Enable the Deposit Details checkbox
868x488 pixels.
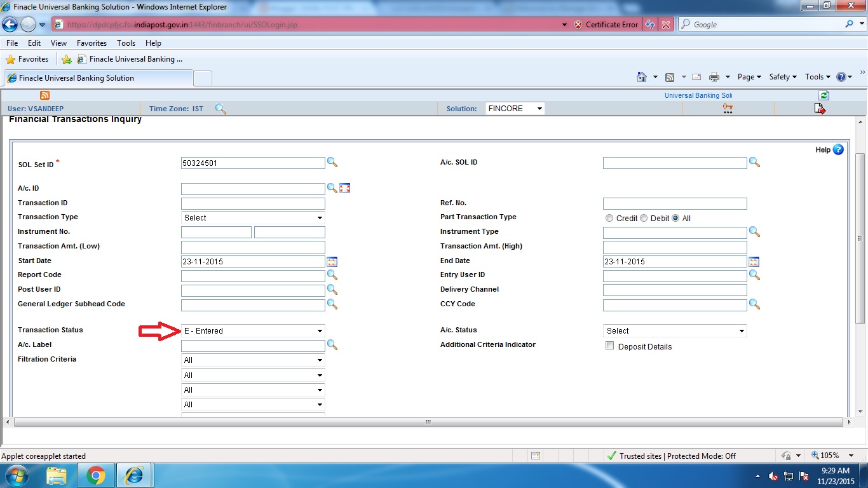[609, 345]
